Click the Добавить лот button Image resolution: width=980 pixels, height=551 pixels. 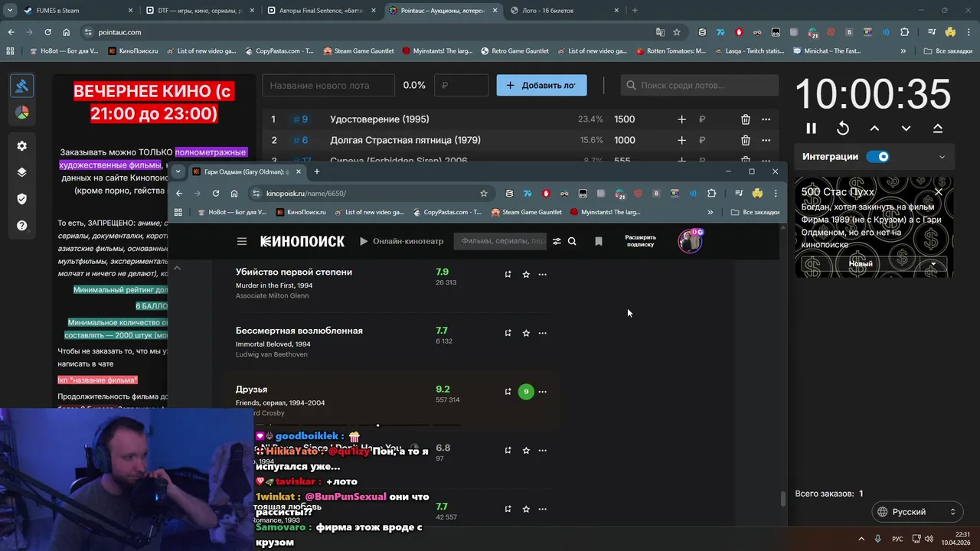(x=541, y=85)
